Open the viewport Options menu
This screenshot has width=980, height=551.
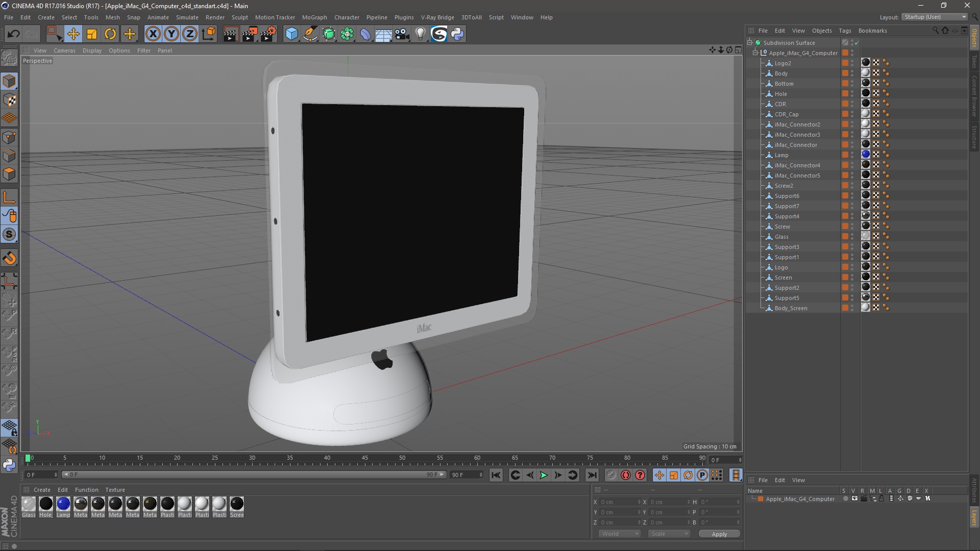[x=119, y=51]
